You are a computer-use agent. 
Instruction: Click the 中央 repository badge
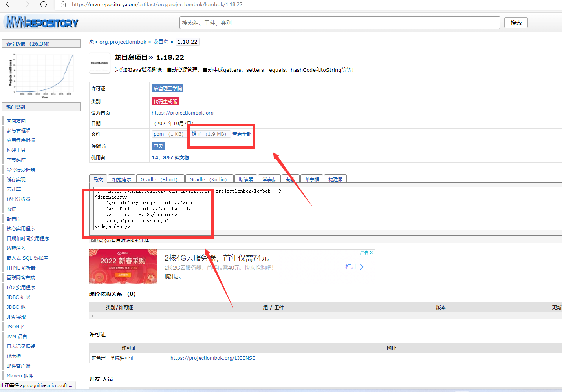[158, 146]
